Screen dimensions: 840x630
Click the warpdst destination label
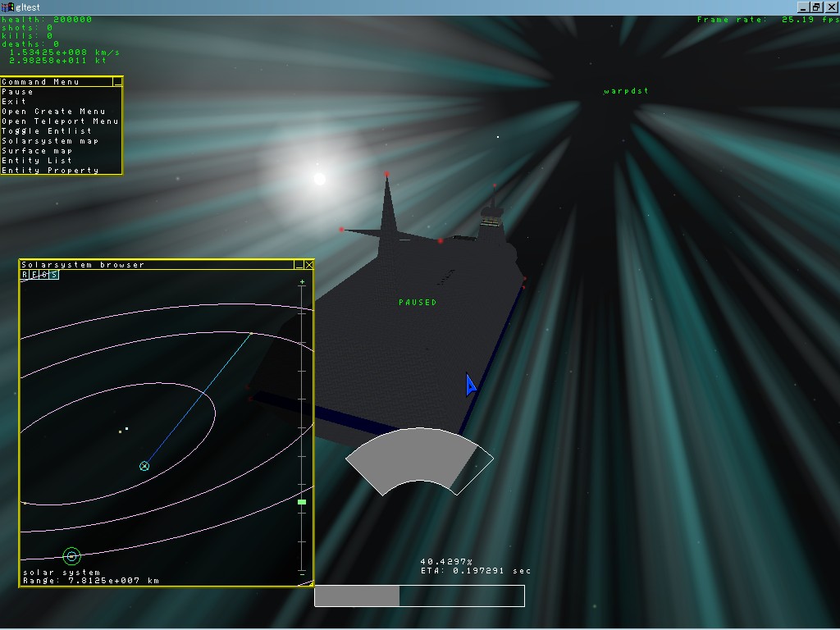(626, 91)
